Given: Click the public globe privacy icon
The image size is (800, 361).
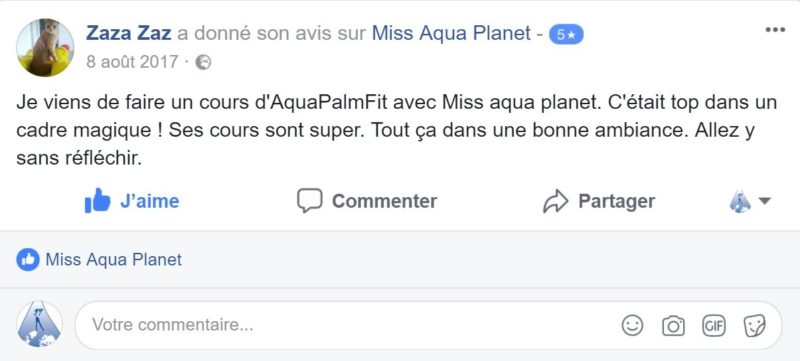Looking at the screenshot, I should pyautogui.click(x=203, y=62).
